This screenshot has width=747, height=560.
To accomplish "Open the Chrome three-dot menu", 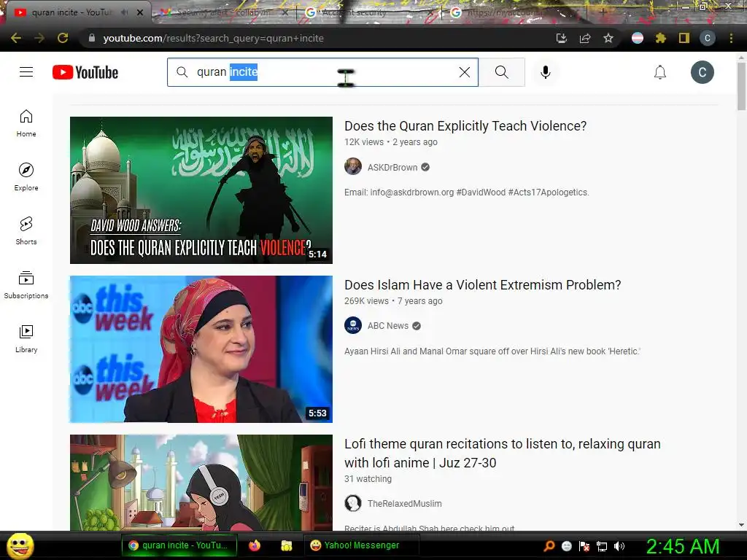I will pos(731,38).
